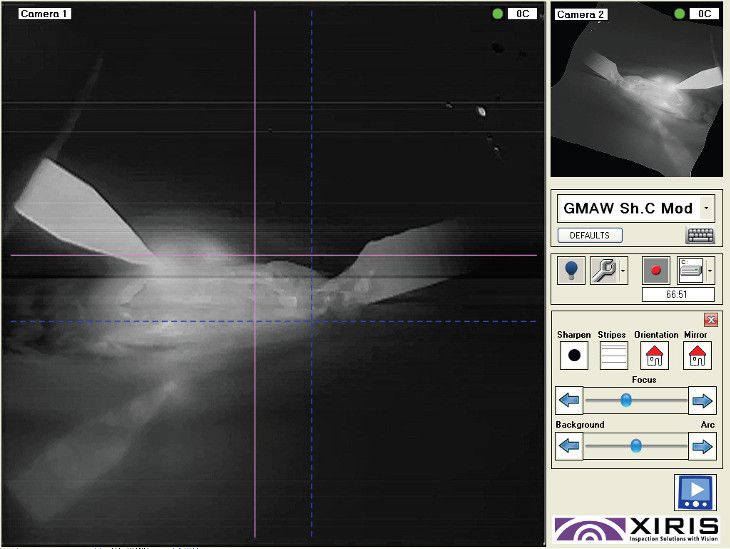Start recording with the red record button
The image size is (730, 549).
point(657,270)
